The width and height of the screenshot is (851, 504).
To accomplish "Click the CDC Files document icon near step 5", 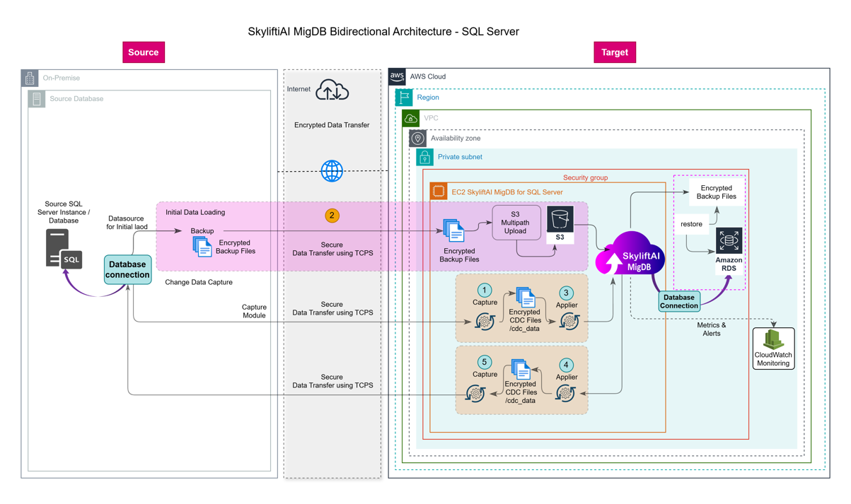I will [521, 370].
